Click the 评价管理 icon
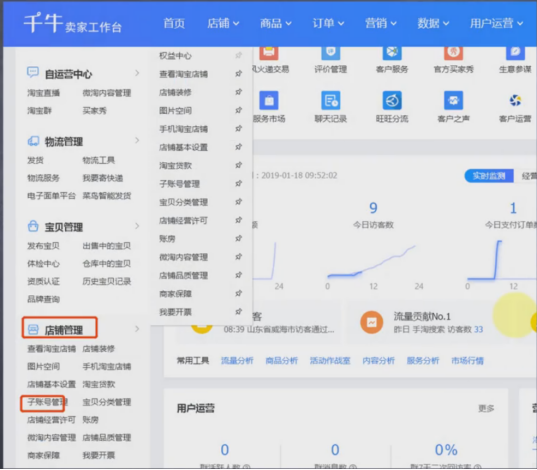This screenshot has height=470, width=537. tap(330, 53)
